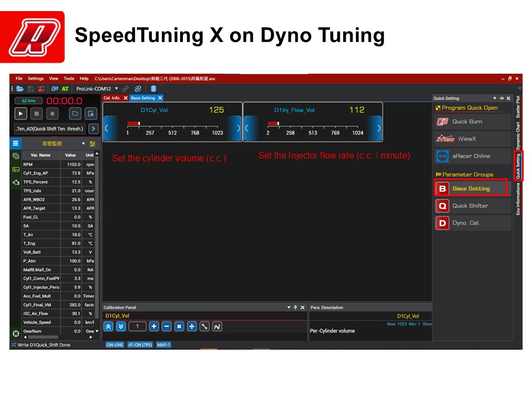Open the ProLink-COM12 port dropdown

116,89
